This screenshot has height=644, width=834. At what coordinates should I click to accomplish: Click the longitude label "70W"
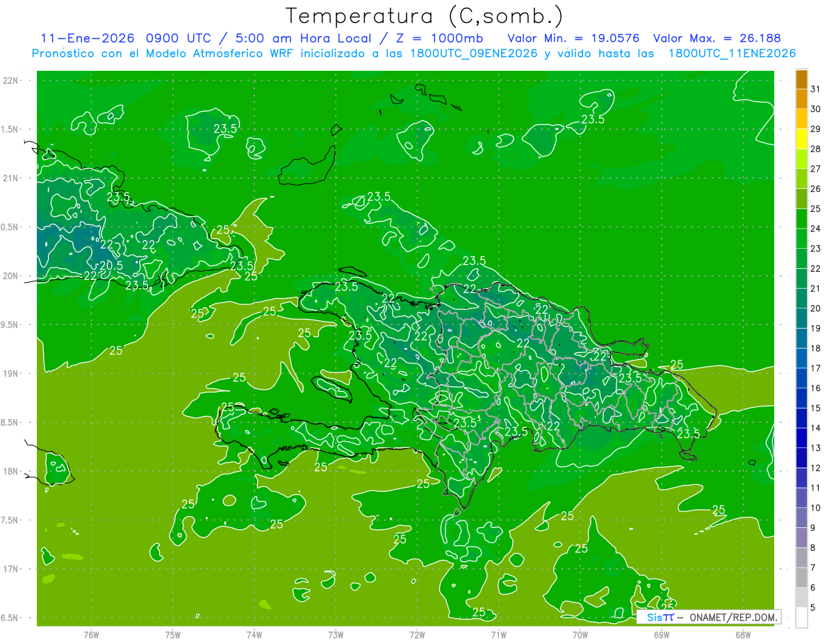580,635
